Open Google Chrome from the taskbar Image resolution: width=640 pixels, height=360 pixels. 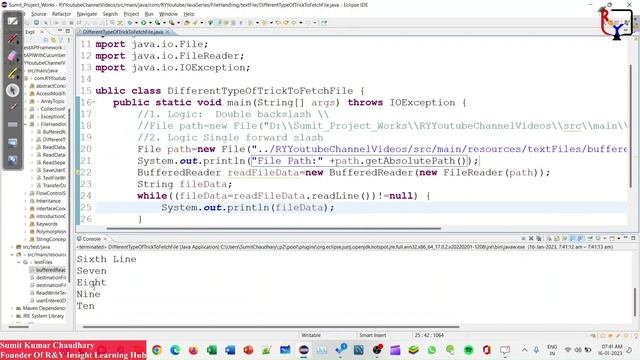157,350
